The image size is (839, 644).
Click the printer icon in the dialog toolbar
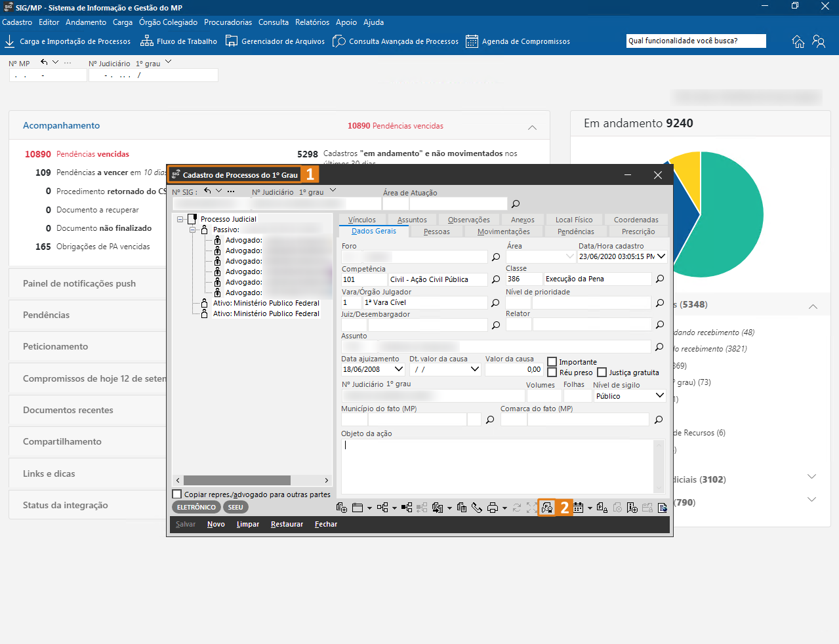coord(492,508)
